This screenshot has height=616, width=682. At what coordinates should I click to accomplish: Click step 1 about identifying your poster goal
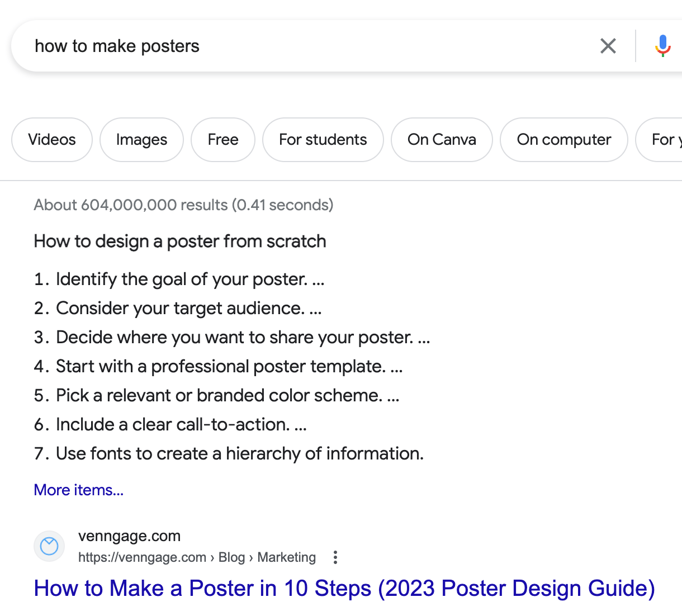(190, 279)
